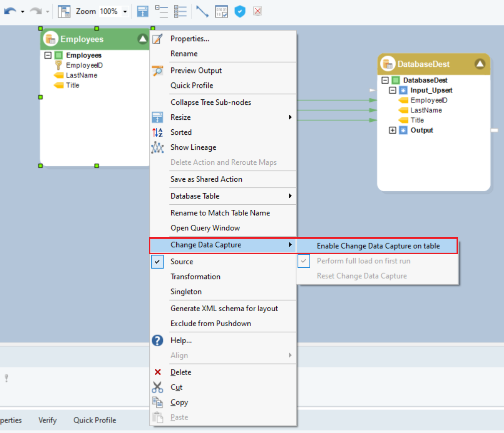The height and width of the screenshot is (433, 504).
Task: Toggle the checked Source option
Action: point(181,262)
